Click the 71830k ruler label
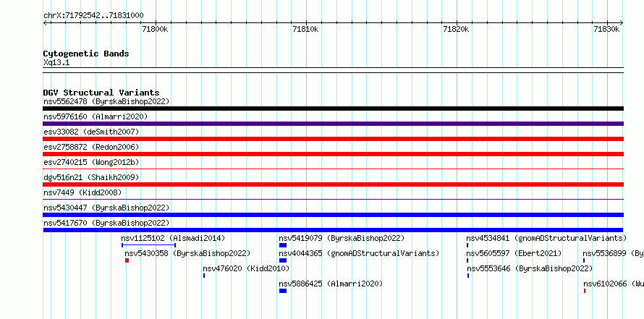This screenshot has height=319, width=644. [606, 29]
